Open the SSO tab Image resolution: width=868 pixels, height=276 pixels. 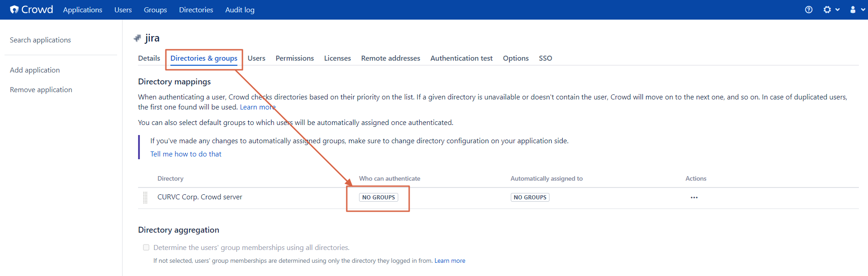point(545,58)
